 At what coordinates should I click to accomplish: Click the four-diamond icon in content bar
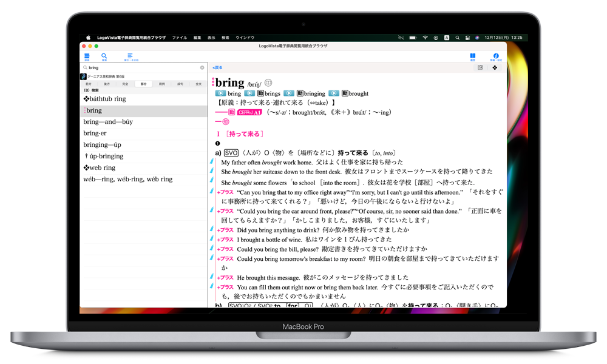[x=495, y=67]
